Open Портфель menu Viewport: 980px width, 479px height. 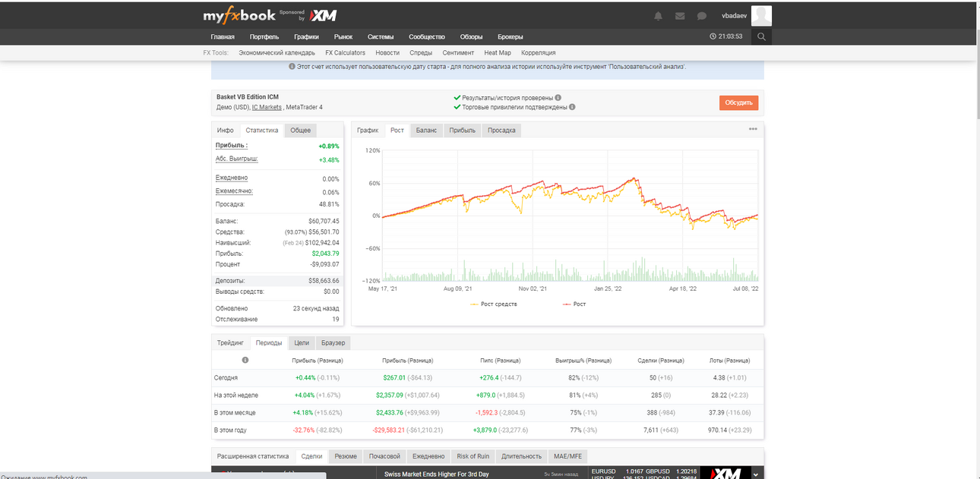click(264, 36)
